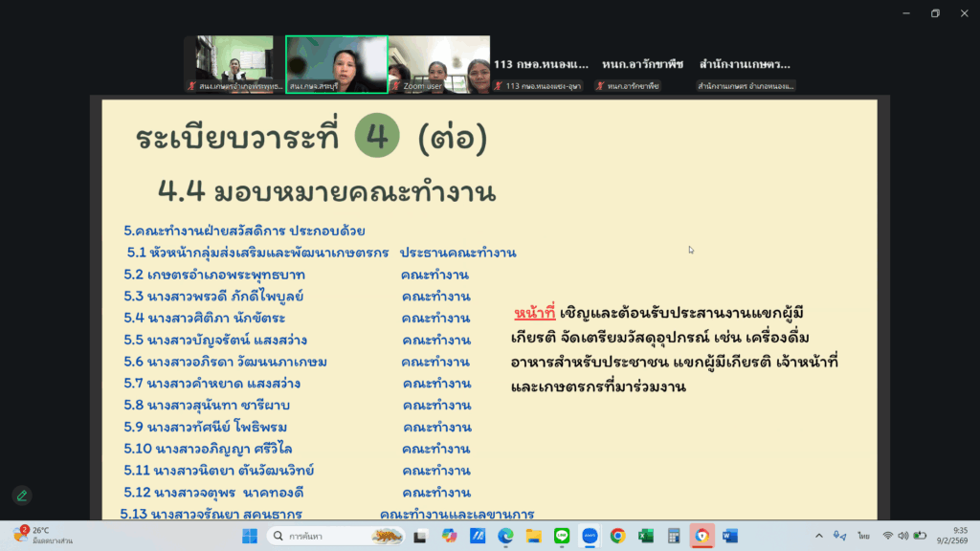The width and height of the screenshot is (980, 551).
Task: Open volume control speaker icon
Action: pyautogui.click(x=903, y=536)
